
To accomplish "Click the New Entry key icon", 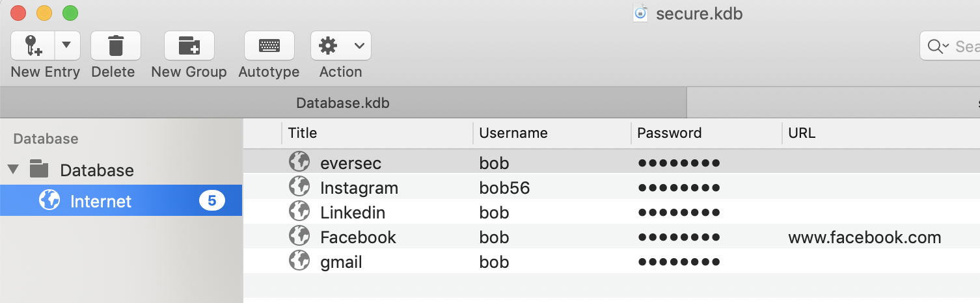I will 33,46.
